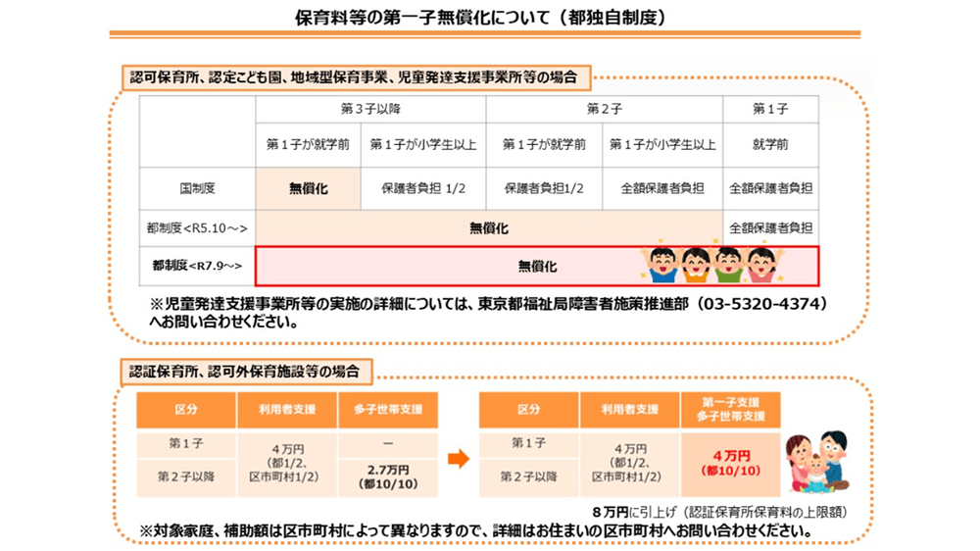This screenshot has height=551, width=980.
Task: Click 第１子が就学前 under 第３子以降
Action: pyautogui.click(x=308, y=144)
